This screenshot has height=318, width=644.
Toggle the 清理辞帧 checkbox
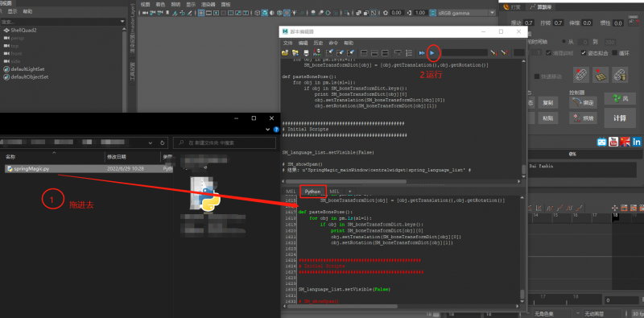[x=548, y=53]
